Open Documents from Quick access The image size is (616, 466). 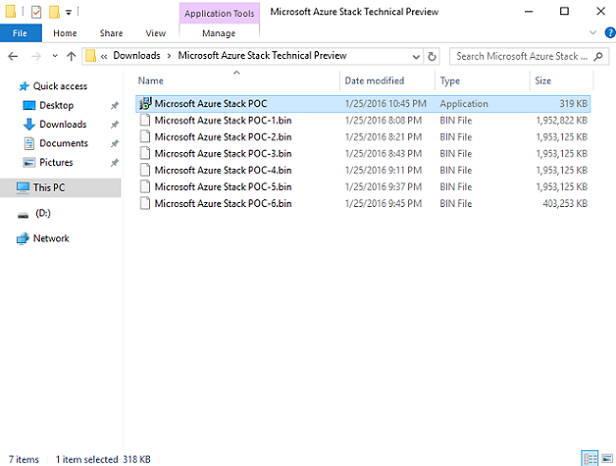point(64,143)
